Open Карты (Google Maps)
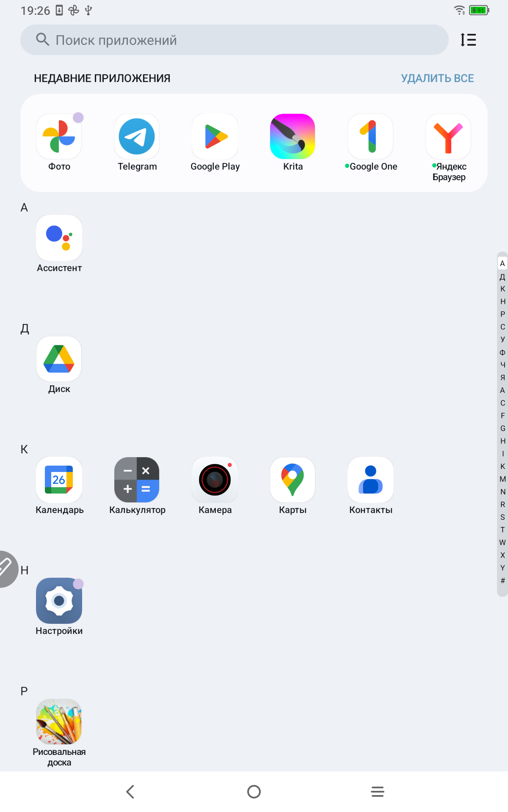Image resolution: width=508 pixels, height=812 pixels. click(x=293, y=480)
